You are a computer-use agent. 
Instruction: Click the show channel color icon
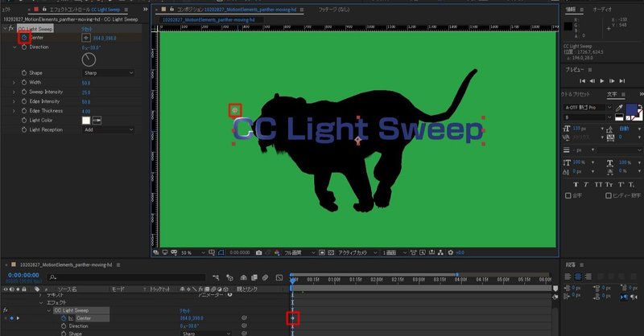pos(277,252)
